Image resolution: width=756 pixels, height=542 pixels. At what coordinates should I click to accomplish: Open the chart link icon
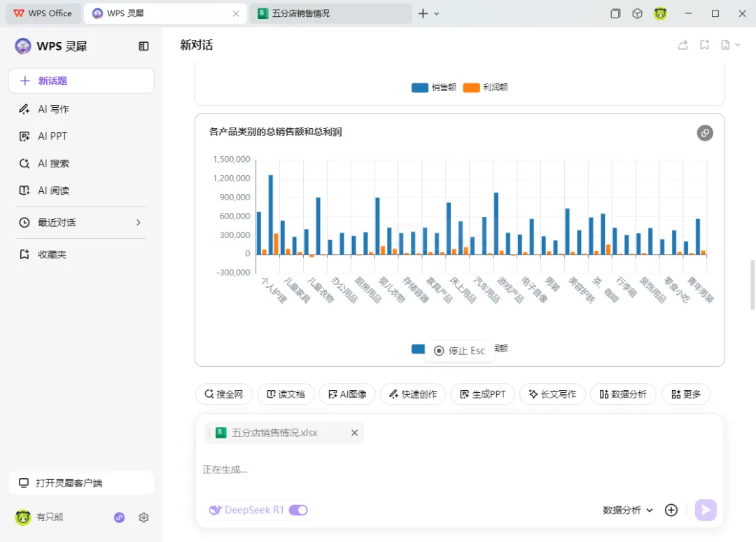tap(704, 133)
